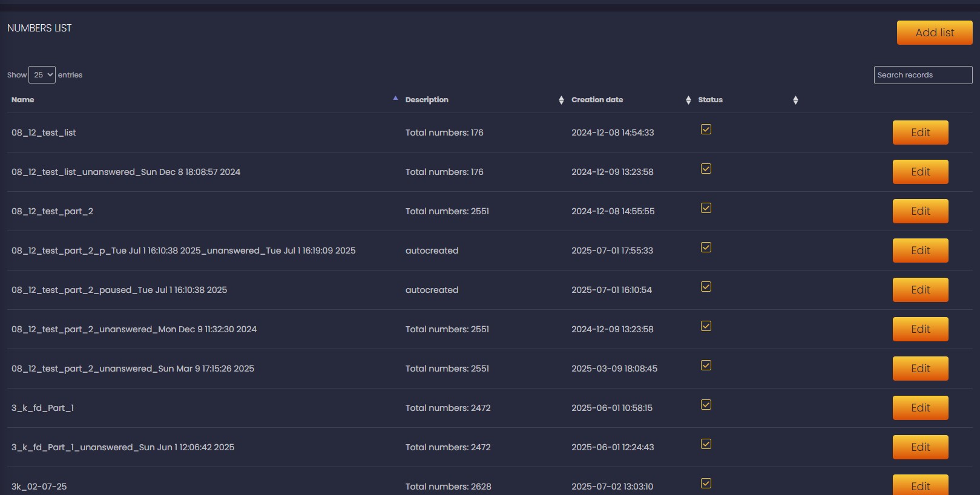The height and width of the screenshot is (495, 980).
Task: Toggle status checkbox for 08_12_test_part_2
Action: click(706, 208)
